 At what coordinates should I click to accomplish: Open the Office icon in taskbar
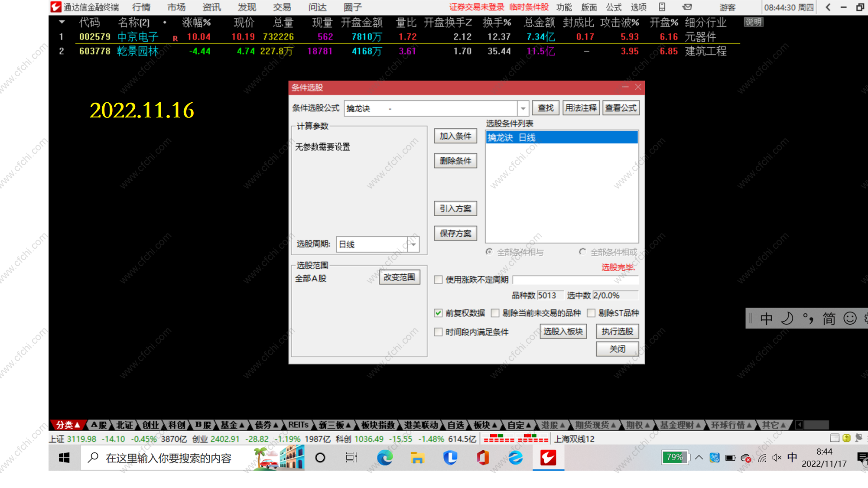(x=483, y=458)
